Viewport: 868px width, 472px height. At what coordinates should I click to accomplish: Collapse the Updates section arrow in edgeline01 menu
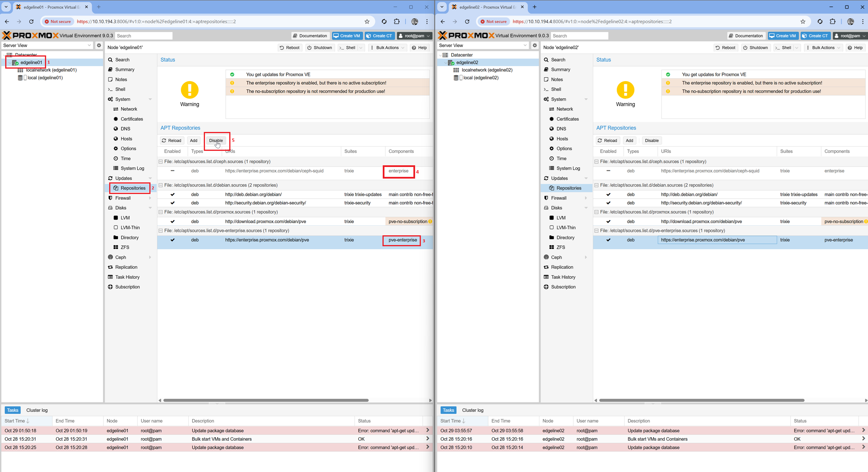(x=150, y=178)
